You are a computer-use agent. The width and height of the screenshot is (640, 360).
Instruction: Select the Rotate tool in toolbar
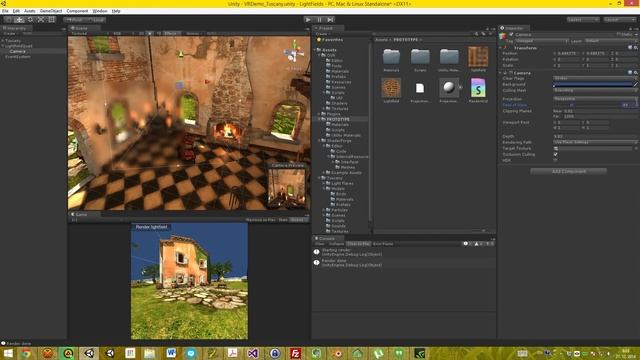pyautogui.click(x=30, y=19)
